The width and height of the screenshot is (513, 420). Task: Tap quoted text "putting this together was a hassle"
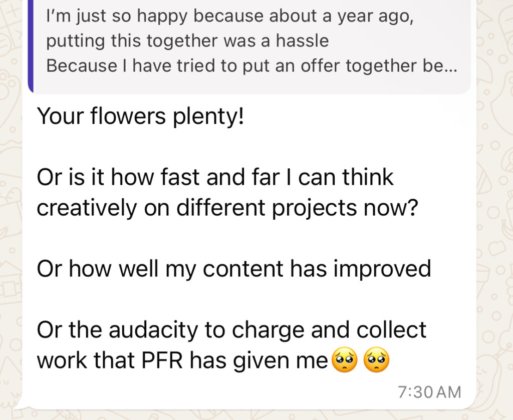[x=187, y=41]
